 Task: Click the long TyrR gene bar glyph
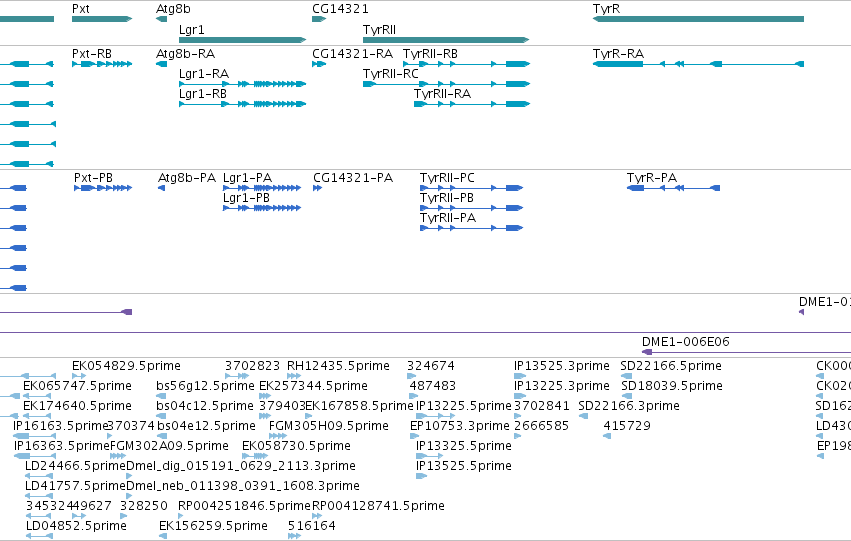698,19
